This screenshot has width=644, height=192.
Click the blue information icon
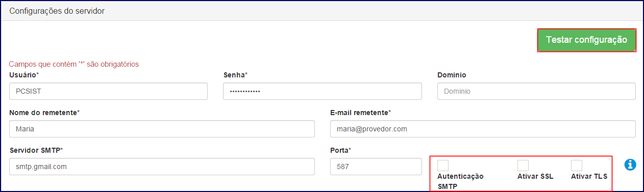[630, 164]
